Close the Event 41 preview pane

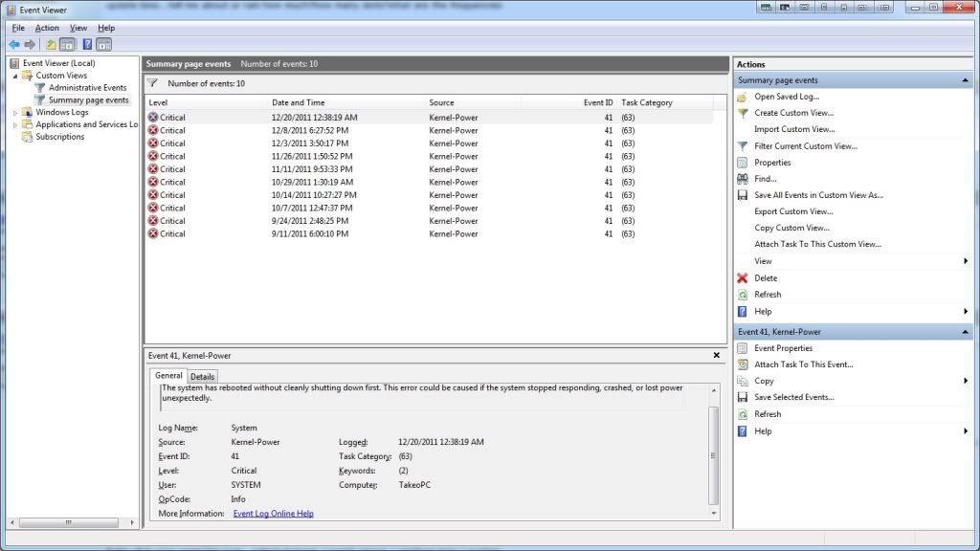click(x=716, y=356)
